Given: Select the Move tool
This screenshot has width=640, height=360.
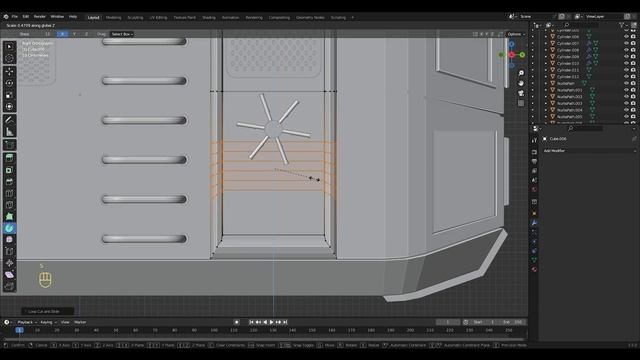Looking at the screenshot, I should (x=9, y=72).
